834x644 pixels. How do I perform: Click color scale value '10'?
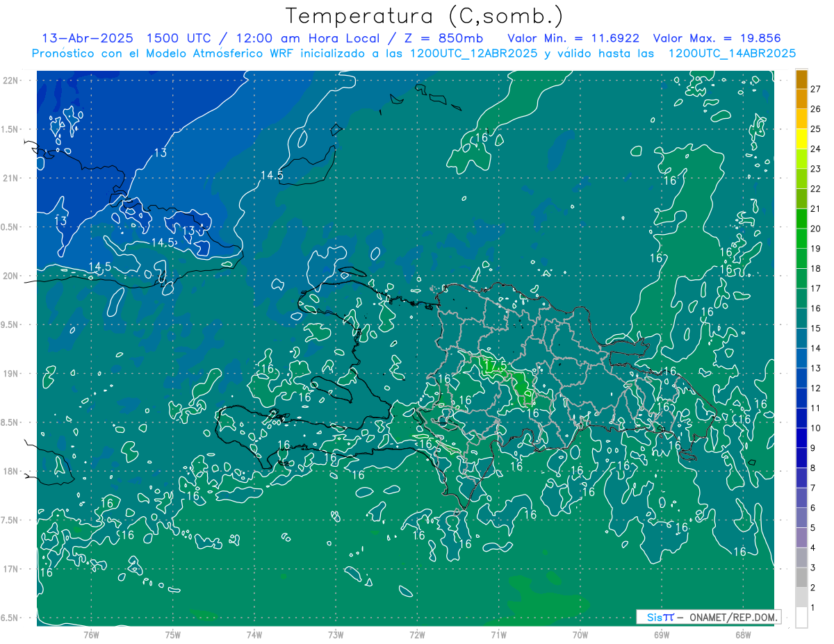(816, 428)
